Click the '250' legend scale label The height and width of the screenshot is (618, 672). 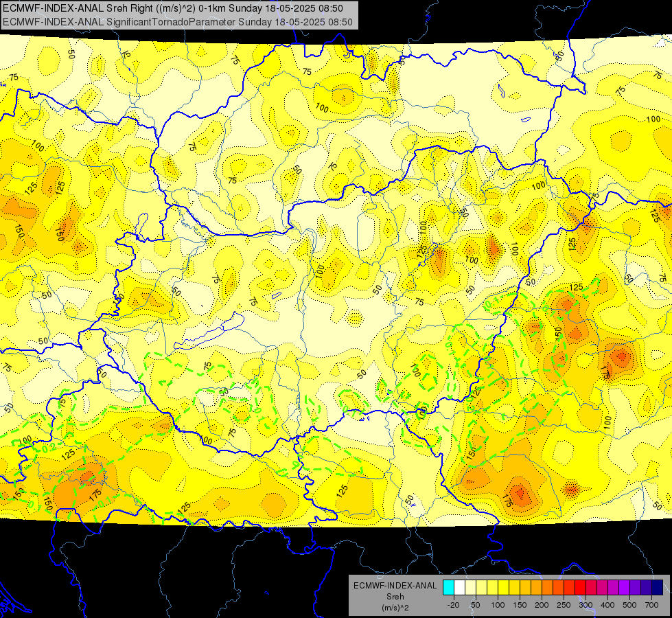[564, 605]
